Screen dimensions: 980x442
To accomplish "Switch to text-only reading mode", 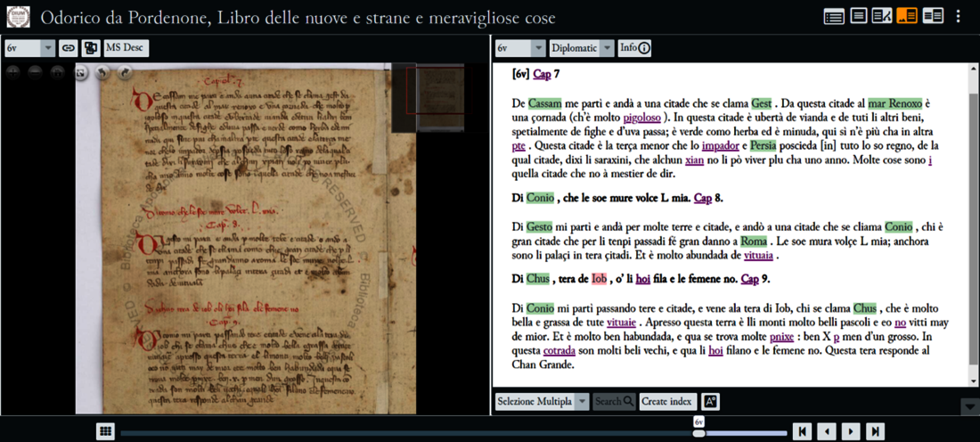I will click(x=859, y=16).
